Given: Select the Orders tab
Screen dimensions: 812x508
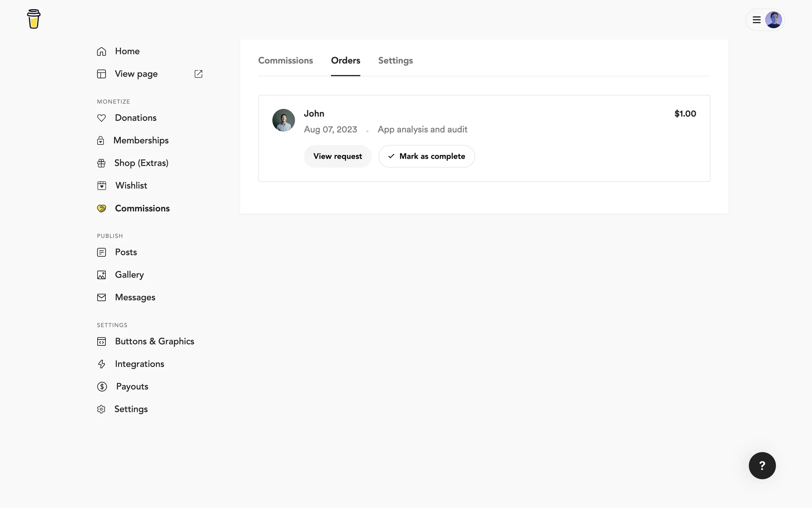Looking at the screenshot, I should click(346, 61).
